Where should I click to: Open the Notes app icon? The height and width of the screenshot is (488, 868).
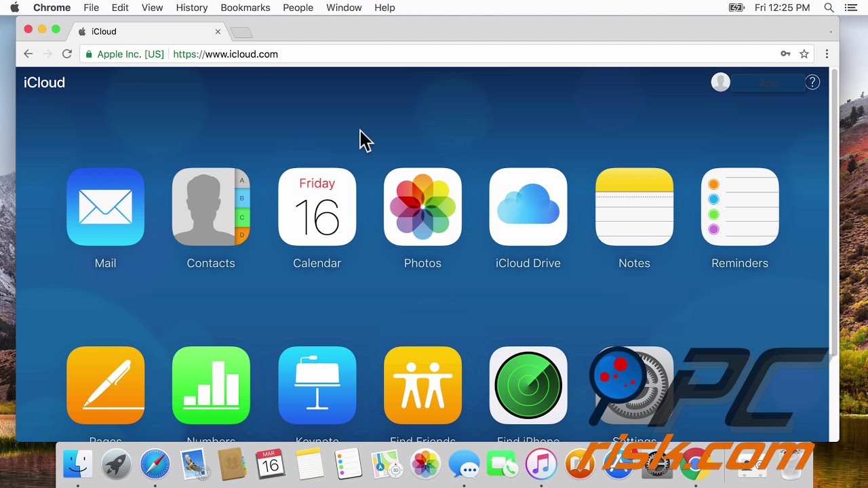tap(634, 207)
